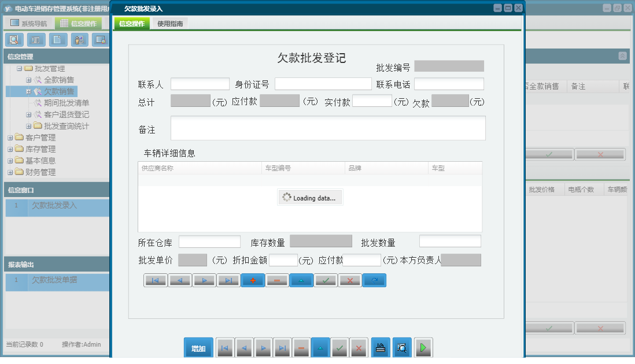Click the minus delete button in bottom toolbar
Image resolution: width=635 pixels, height=364 pixels.
pyautogui.click(x=301, y=348)
